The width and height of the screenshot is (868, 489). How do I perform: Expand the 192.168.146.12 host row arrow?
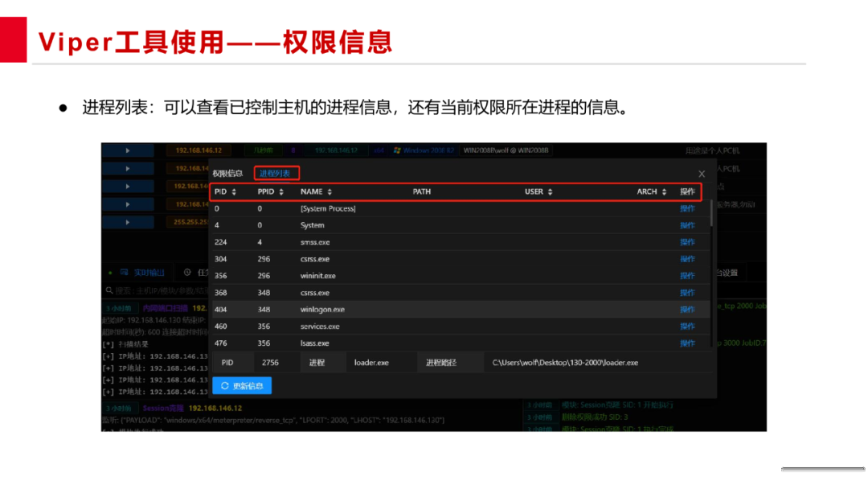pyautogui.click(x=128, y=150)
